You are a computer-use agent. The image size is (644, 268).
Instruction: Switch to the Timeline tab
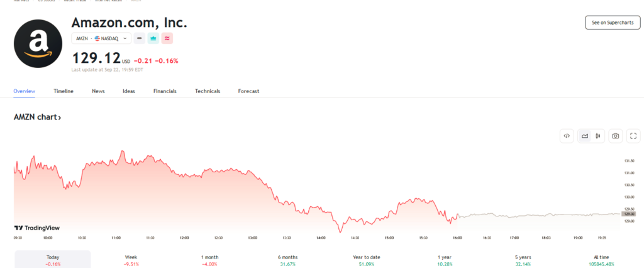coord(64,91)
